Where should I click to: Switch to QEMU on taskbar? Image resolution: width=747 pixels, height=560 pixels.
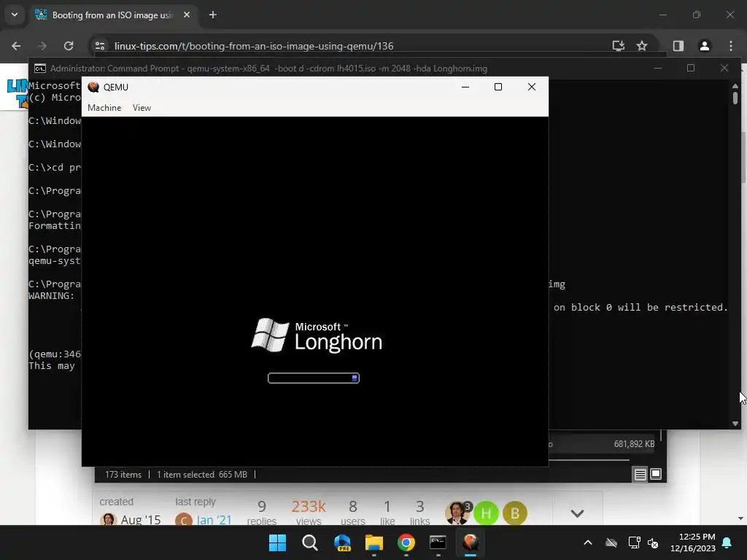point(471,542)
